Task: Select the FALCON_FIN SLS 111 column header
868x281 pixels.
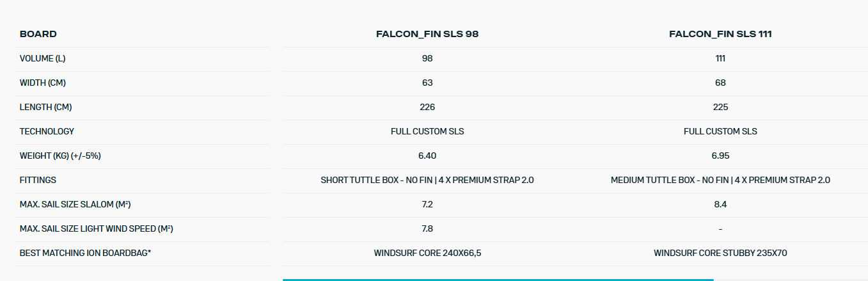Action: (x=720, y=35)
